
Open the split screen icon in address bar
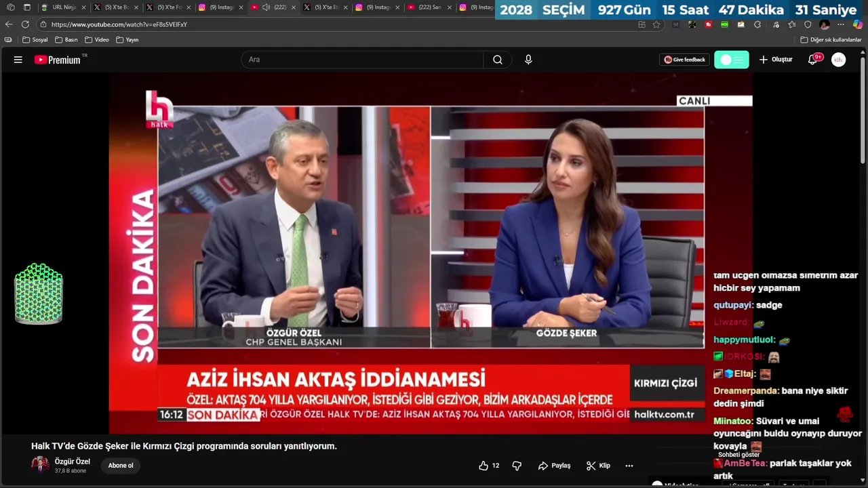(x=642, y=24)
